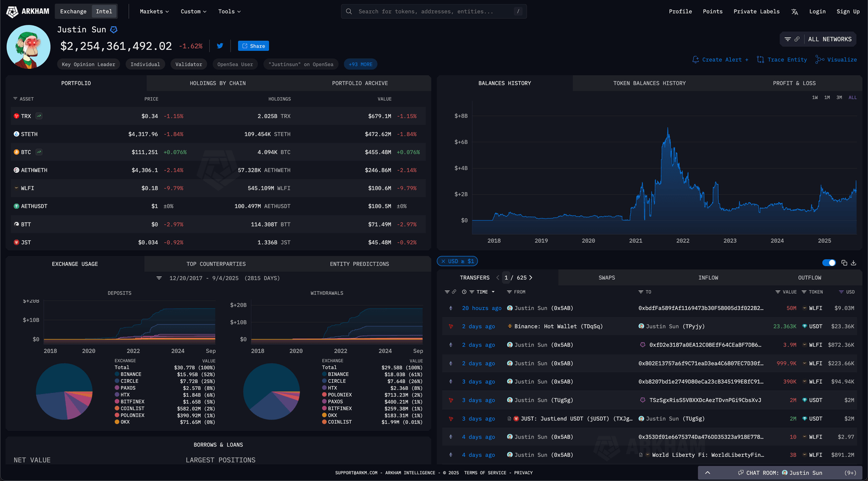This screenshot has height=481, width=868.
Task: Open Justin Sun's Twitter profile icon
Action: coord(220,46)
